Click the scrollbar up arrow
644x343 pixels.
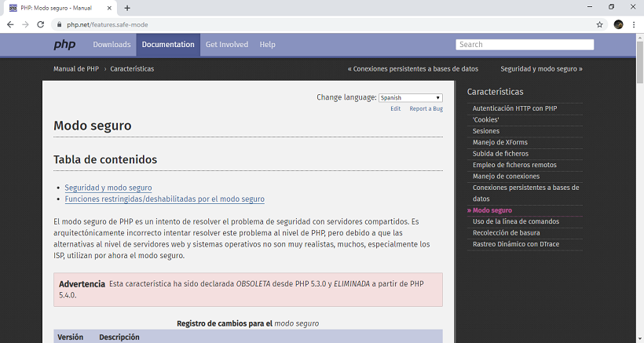pyautogui.click(x=640, y=37)
